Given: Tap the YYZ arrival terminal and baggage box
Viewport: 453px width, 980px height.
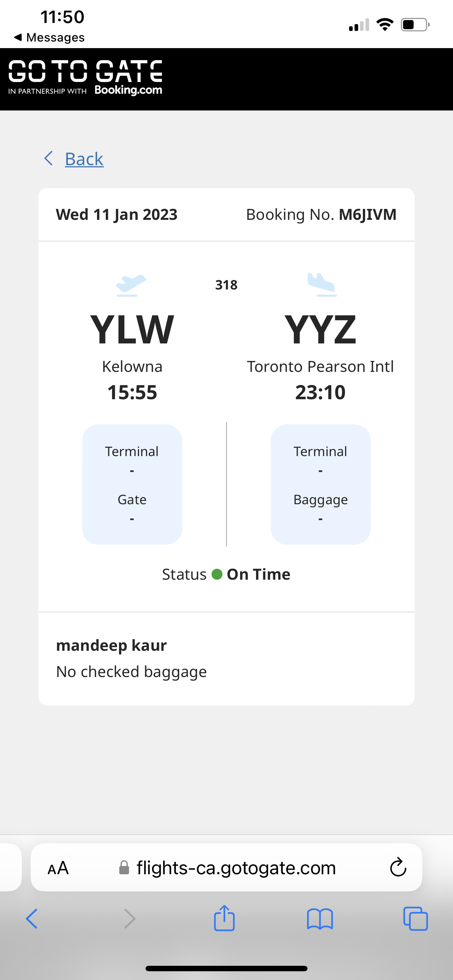Looking at the screenshot, I should 321,484.
